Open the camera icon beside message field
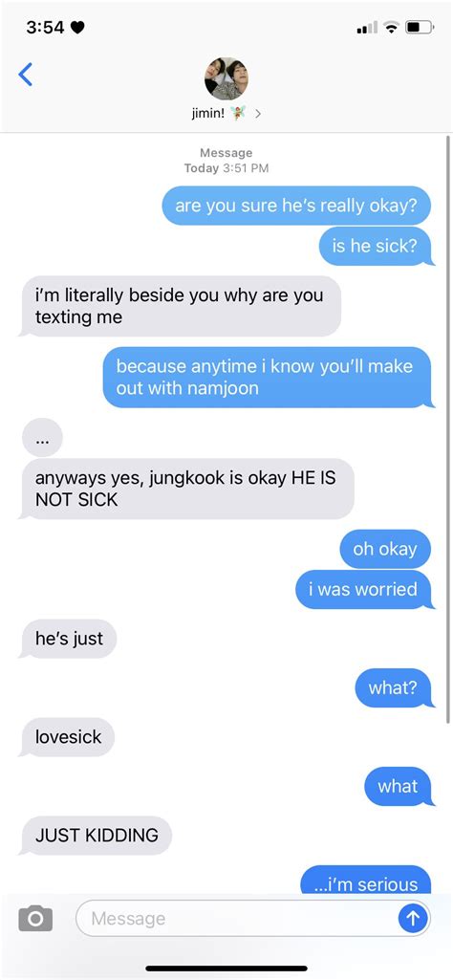 point(35,918)
